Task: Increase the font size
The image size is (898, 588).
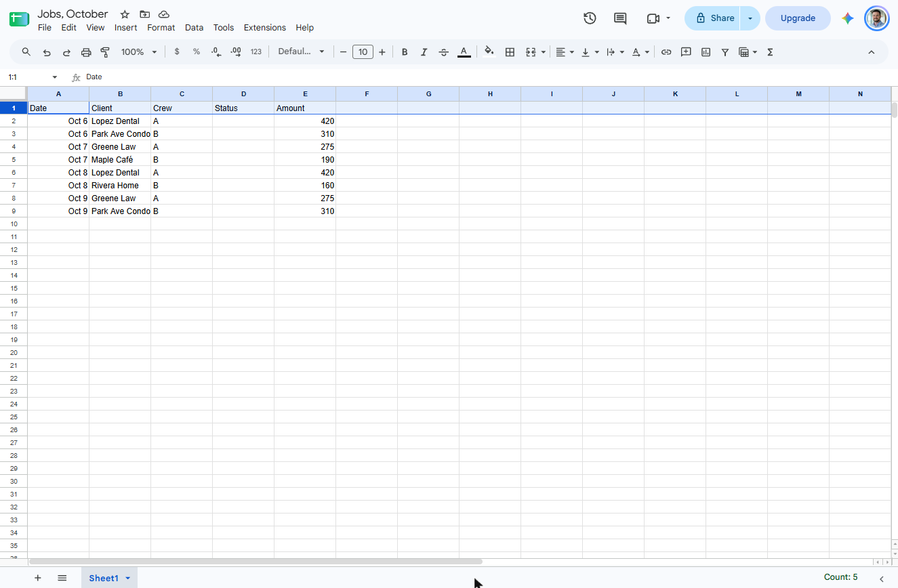Action: point(382,52)
